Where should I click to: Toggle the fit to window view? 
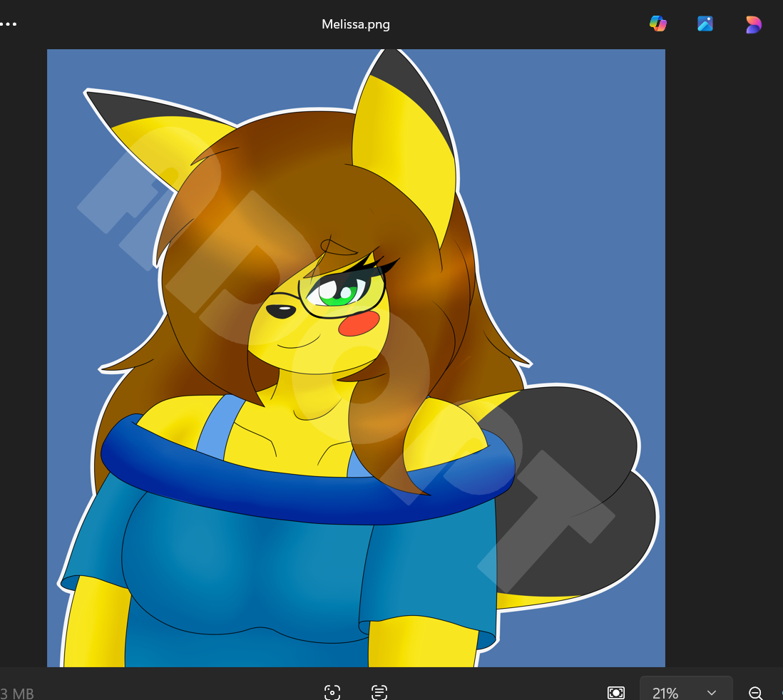coord(616,692)
